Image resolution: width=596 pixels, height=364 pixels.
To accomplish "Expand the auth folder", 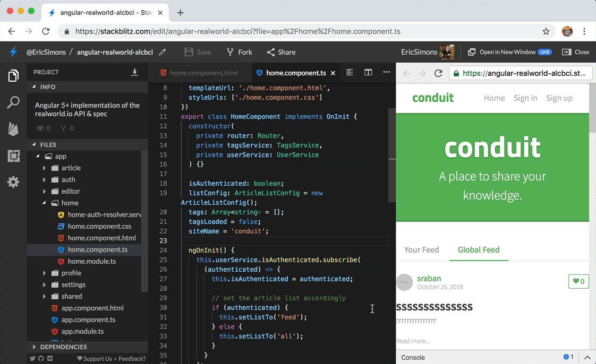I will 44,179.
